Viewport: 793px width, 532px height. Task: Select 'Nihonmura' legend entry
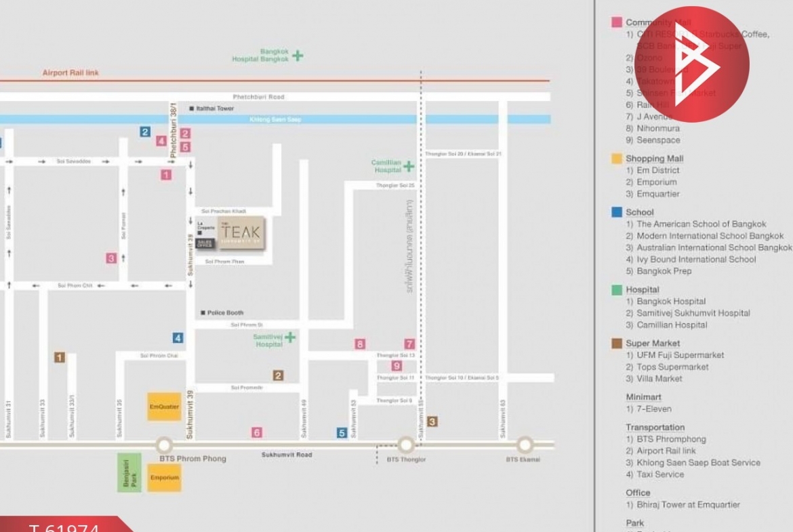tap(658, 129)
